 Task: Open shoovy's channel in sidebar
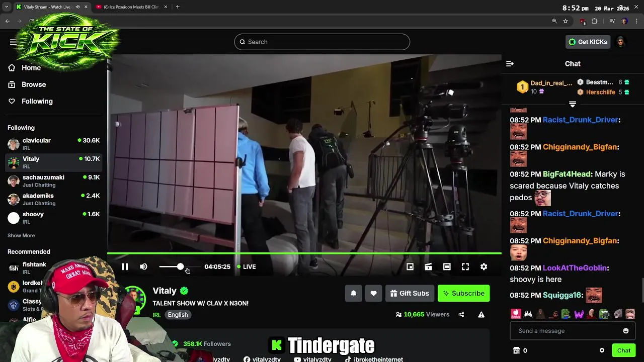click(53, 218)
